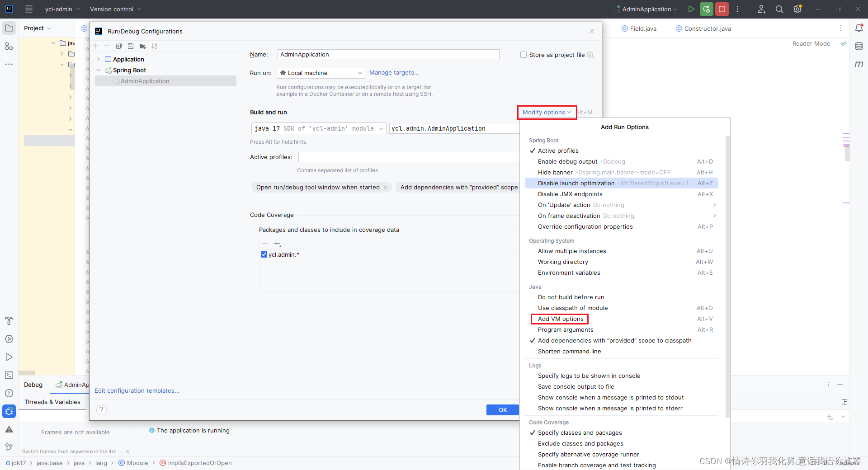Collapse the Spring Boot configuration node
Screen dimensions: 868x470
[99, 70]
